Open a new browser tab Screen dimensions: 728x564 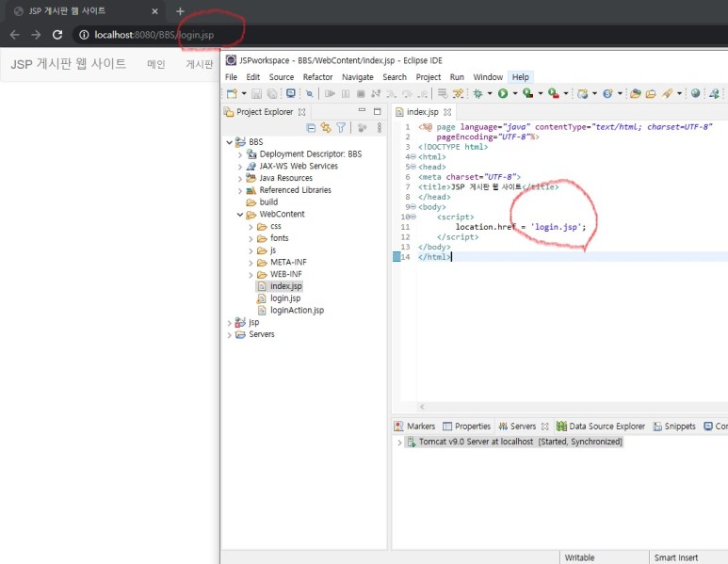(x=180, y=11)
